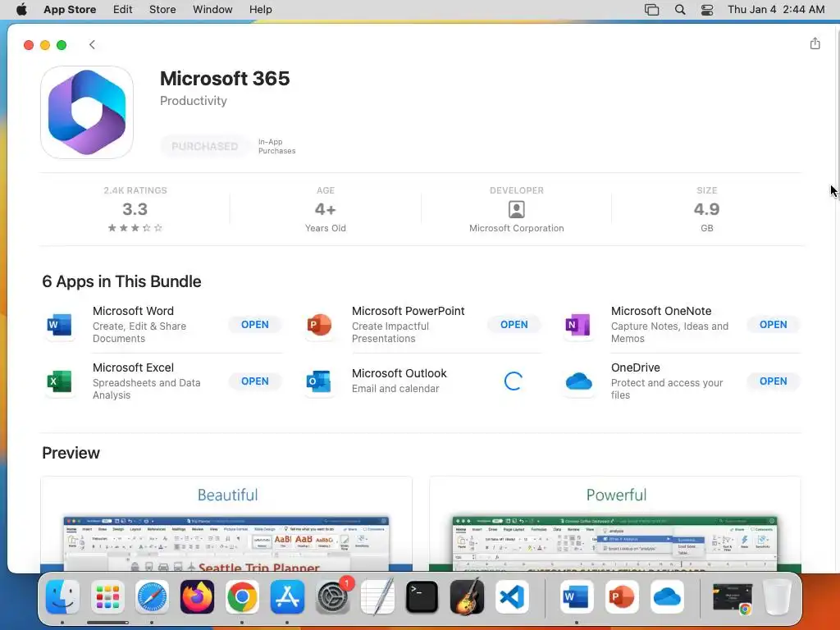
Task: Open the Apple menu
Action: point(22,10)
